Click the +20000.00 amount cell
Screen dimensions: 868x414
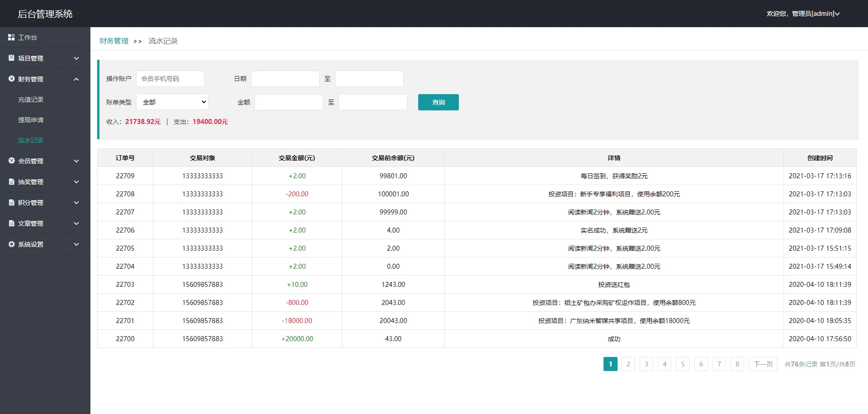point(297,339)
